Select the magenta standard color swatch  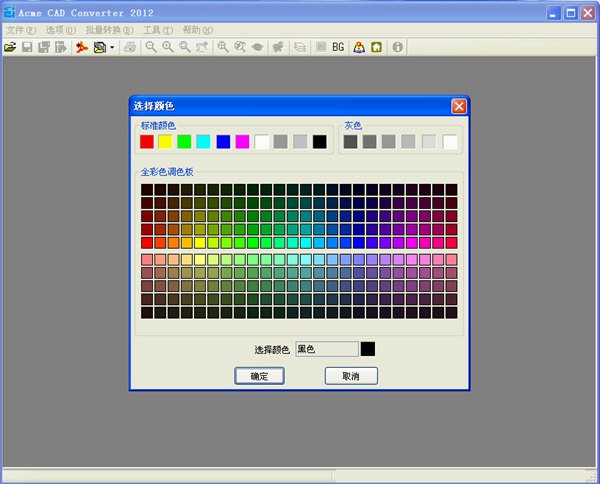[242, 142]
